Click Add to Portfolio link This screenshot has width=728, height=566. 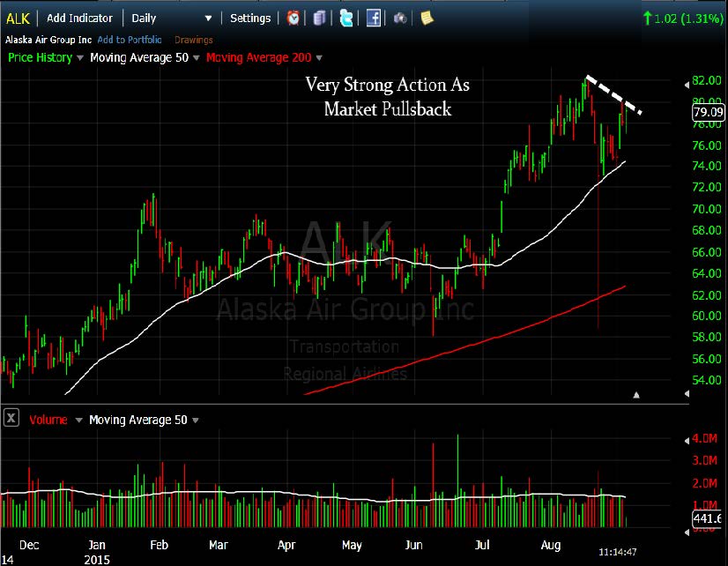click(x=130, y=40)
